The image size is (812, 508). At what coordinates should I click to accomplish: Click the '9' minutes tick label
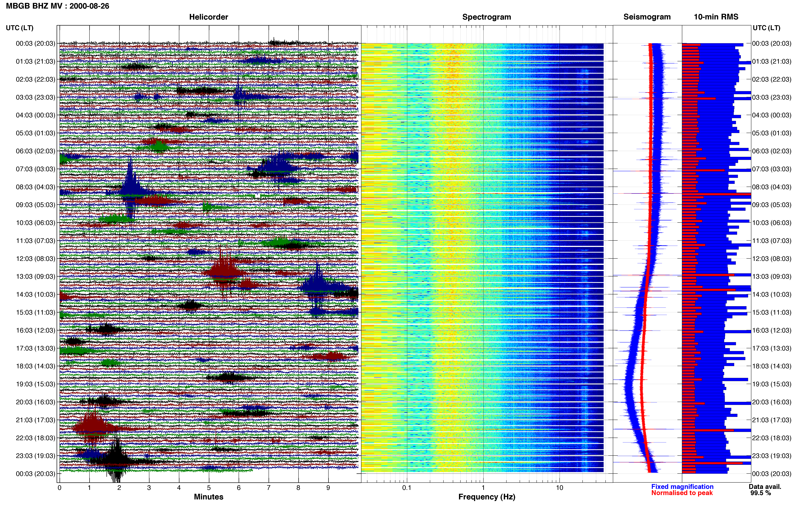328,488
